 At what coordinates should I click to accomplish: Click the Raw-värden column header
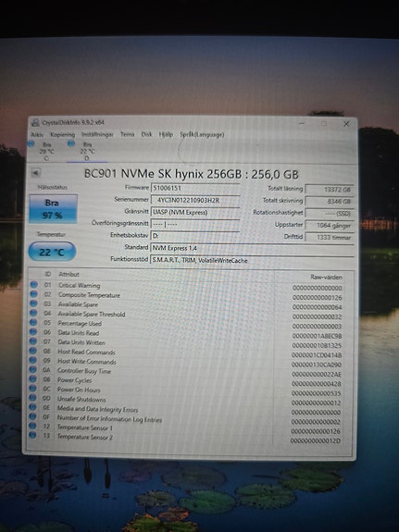[x=326, y=278]
